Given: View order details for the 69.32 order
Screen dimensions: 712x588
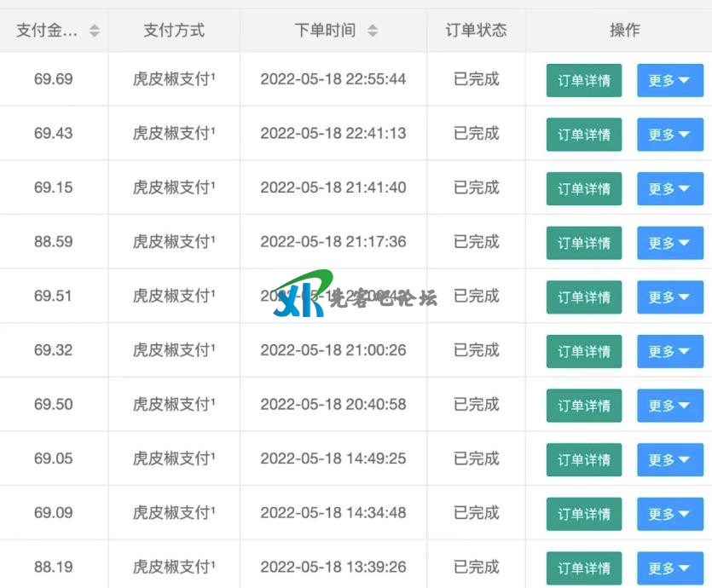Looking at the screenshot, I should point(584,351).
